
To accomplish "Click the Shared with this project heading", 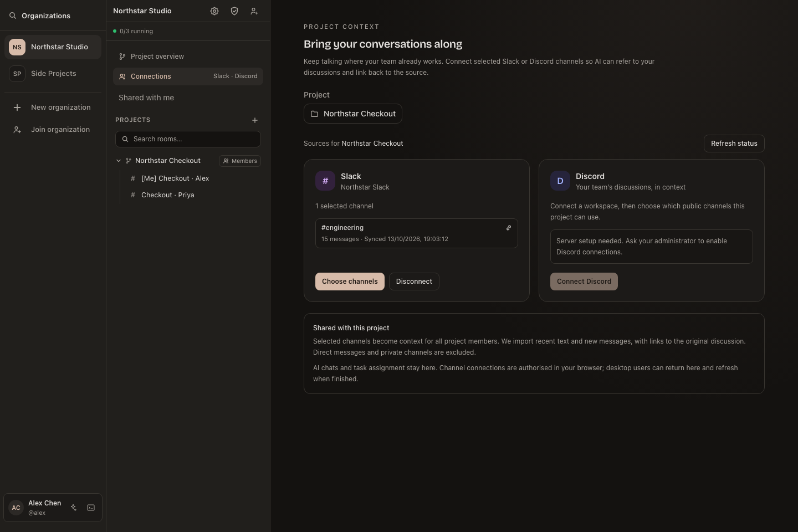I will [351, 328].
